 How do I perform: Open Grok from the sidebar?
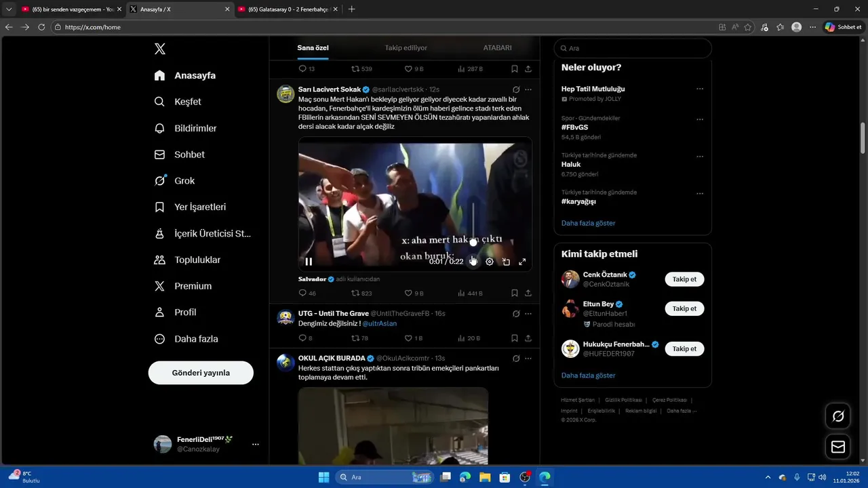pos(174,181)
